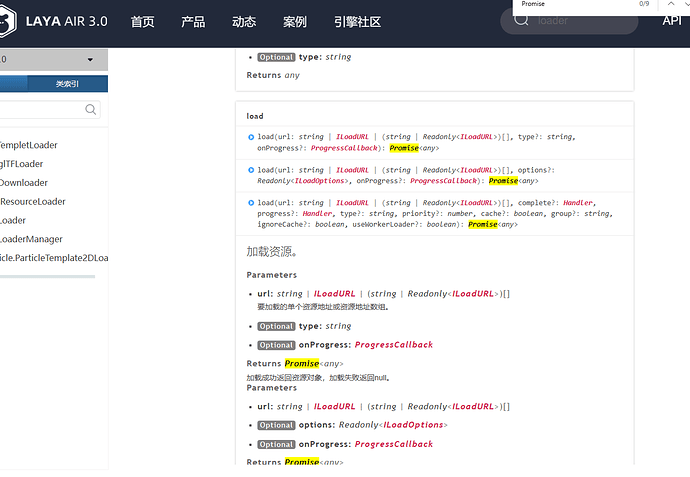Open Handler link after progress?:

click(317, 213)
